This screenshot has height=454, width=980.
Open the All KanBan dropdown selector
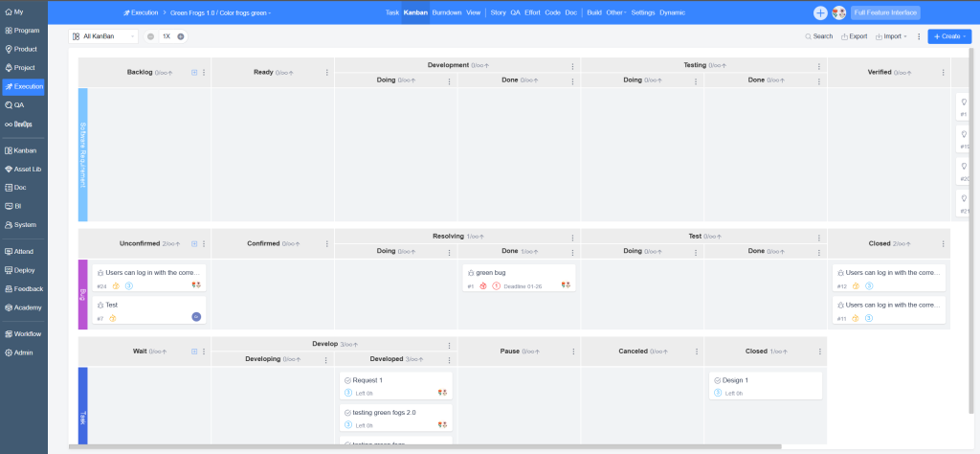pyautogui.click(x=103, y=36)
